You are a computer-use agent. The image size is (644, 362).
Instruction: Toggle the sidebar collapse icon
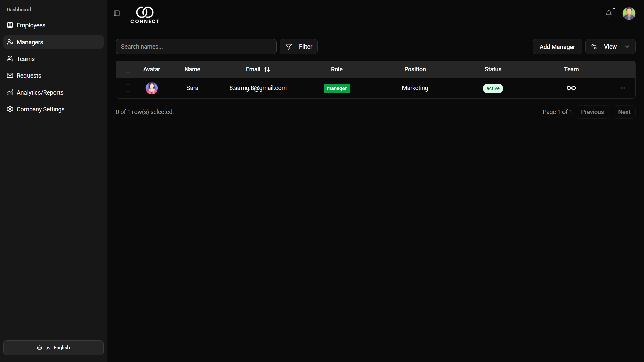point(117,13)
